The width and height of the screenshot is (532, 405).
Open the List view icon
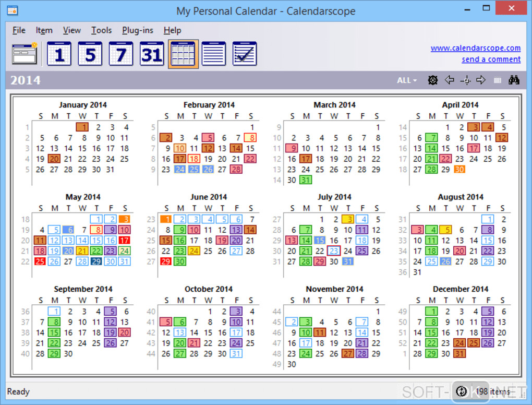click(x=214, y=54)
